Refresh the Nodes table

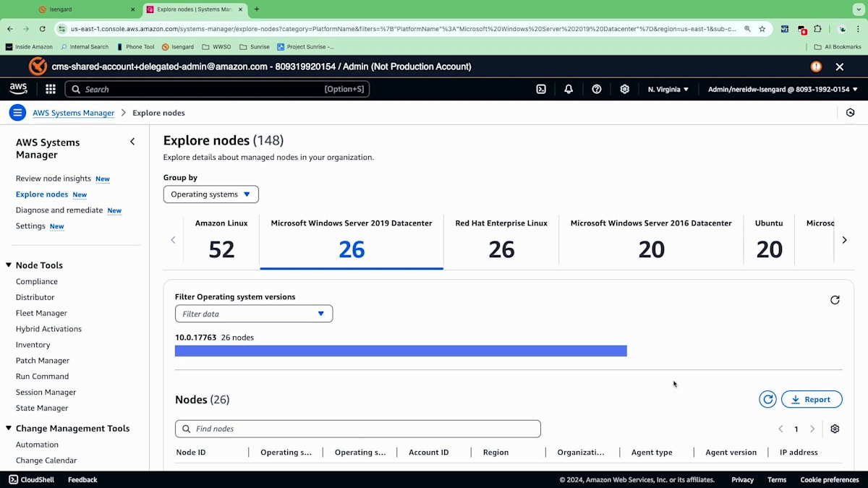(x=767, y=399)
